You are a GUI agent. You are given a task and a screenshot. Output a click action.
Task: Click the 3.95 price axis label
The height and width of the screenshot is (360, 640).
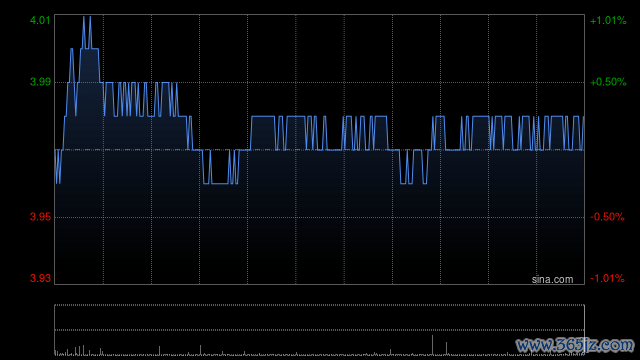[x=40, y=217]
